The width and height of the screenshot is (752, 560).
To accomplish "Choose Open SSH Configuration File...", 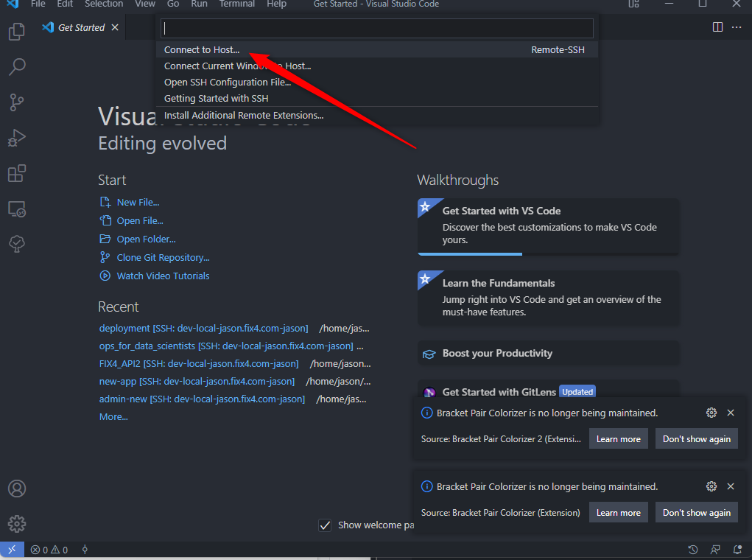I will pyautogui.click(x=377, y=82).
